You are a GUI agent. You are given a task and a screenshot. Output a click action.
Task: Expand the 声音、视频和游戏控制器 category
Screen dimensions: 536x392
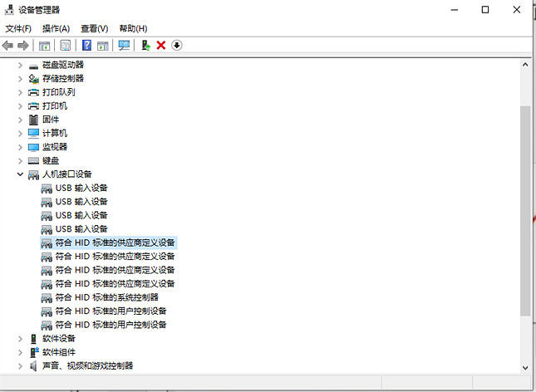coord(20,365)
